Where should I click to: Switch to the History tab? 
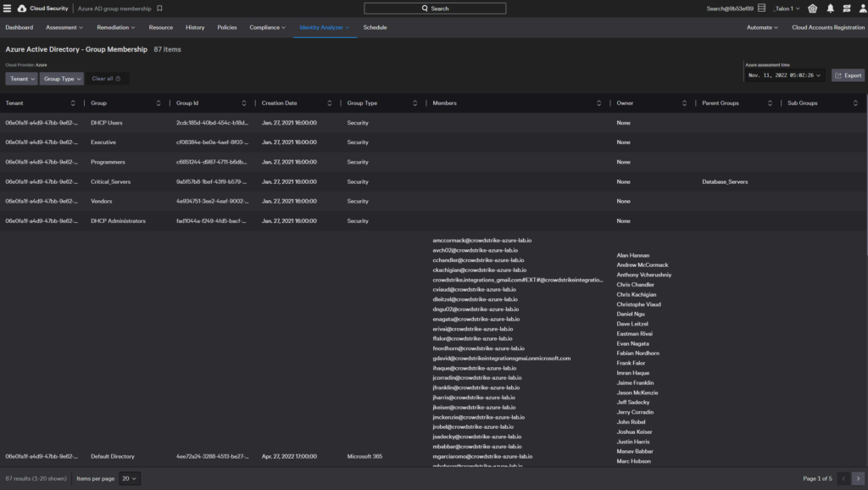point(195,27)
